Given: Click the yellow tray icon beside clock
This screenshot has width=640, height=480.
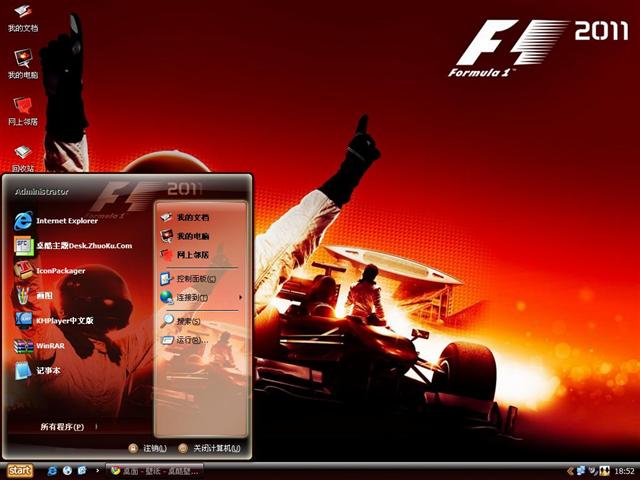Looking at the screenshot, I should tap(604, 471).
